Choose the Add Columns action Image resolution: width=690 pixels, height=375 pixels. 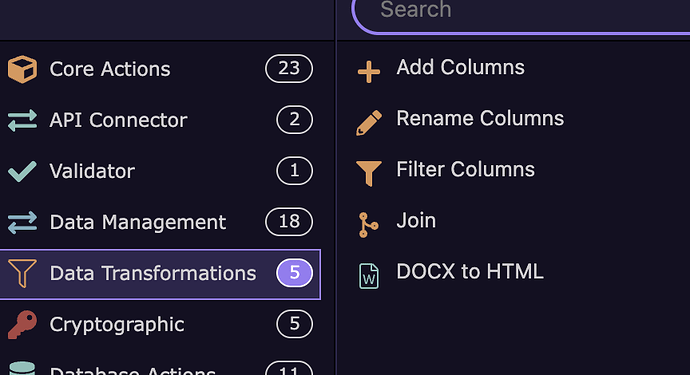click(x=460, y=67)
